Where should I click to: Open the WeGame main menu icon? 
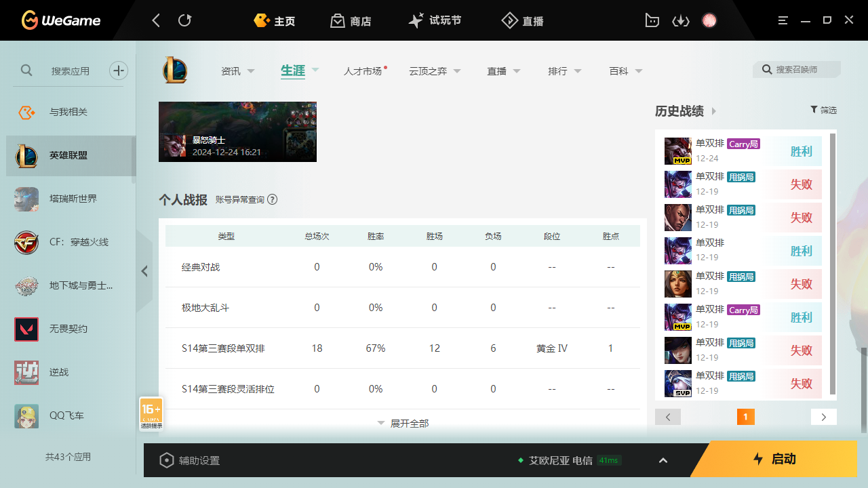tap(783, 20)
